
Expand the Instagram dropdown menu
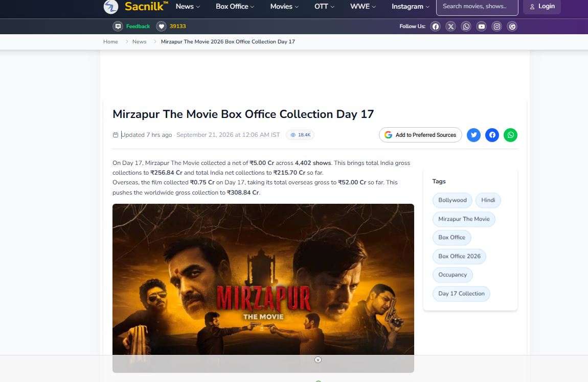pyautogui.click(x=411, y=6)
